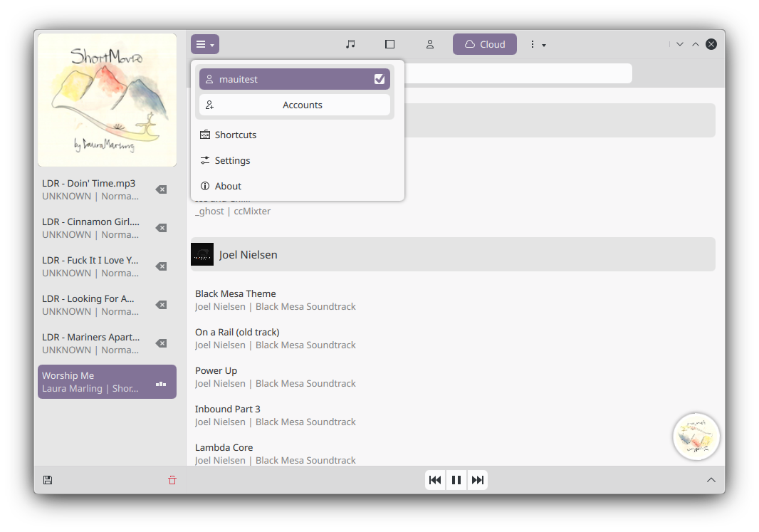Pause the current playback
This screenshot has height=532, width=759.
tap(456, 480)
